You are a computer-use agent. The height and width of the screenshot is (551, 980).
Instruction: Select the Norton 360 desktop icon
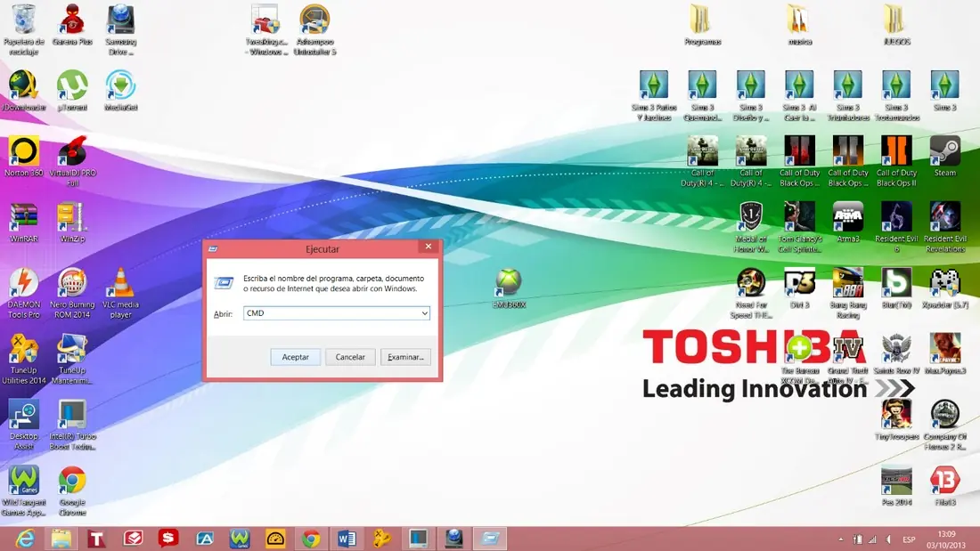point(24,156)
